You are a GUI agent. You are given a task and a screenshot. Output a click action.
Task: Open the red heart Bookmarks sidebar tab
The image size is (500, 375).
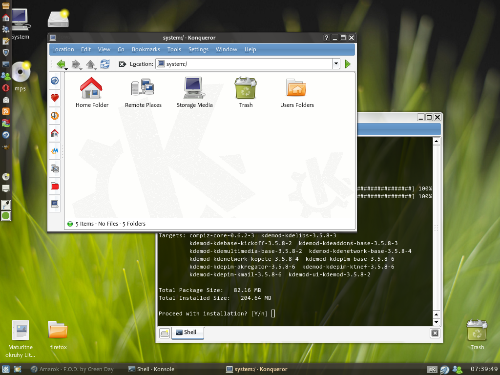point(55,98)
